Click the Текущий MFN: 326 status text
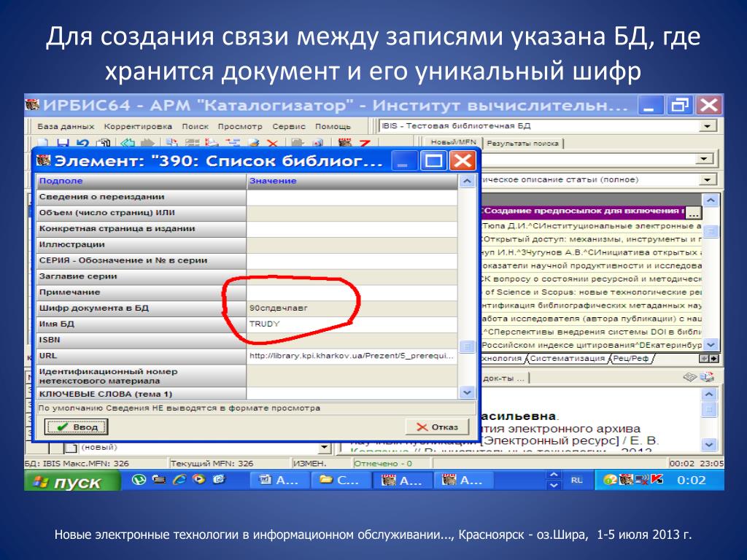 tap(212, 463)
